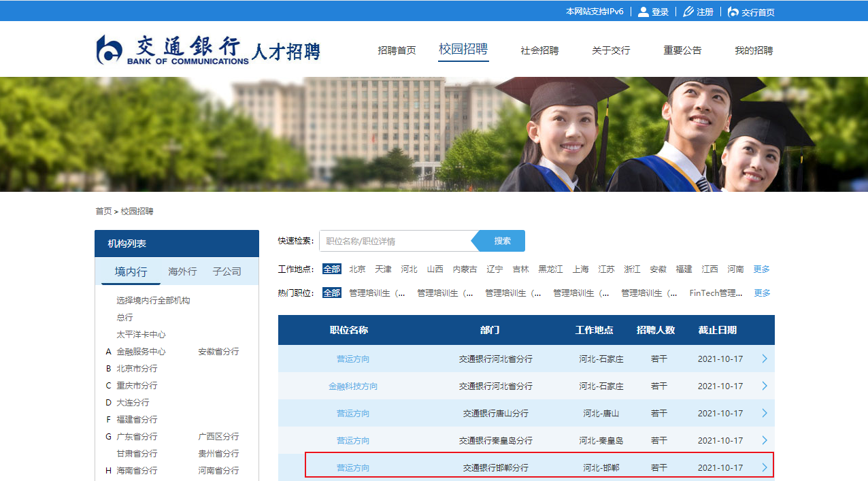Viewport: 868px width, 481px height.
Task: Click 首页 in the breadcrumb
Action: click(x=103, y=212)
